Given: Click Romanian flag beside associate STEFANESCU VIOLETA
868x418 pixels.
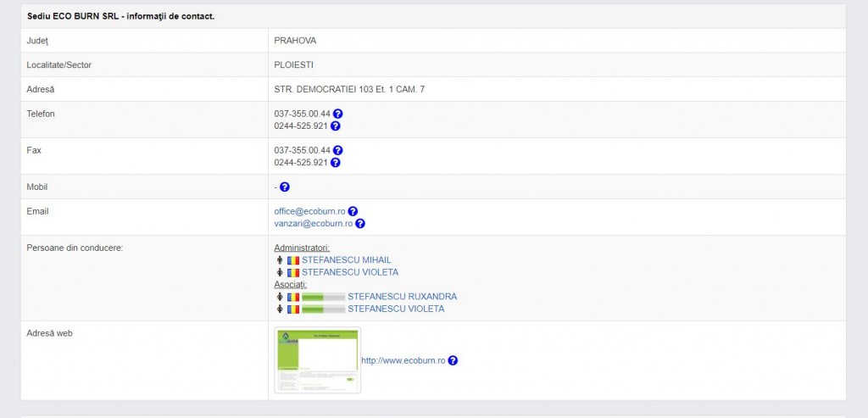Looking at the screenshot, I should [x=293, y=309].
